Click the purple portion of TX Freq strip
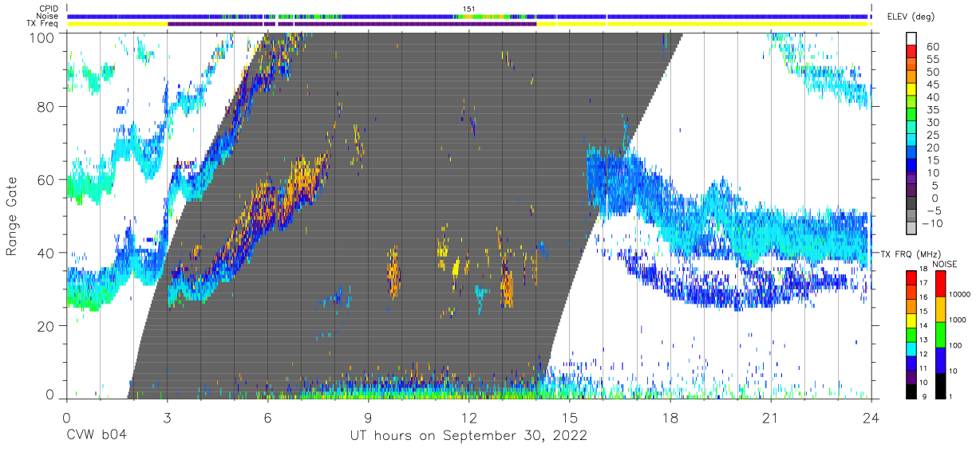The image size is (980, 452). click(x=351, y=24)
